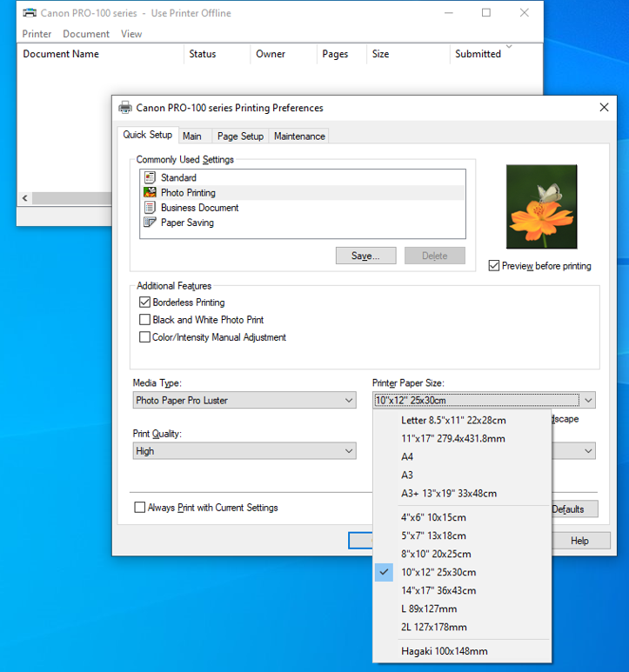Click the Business Document setting icon
629x672 pixels.
point(150,208)
